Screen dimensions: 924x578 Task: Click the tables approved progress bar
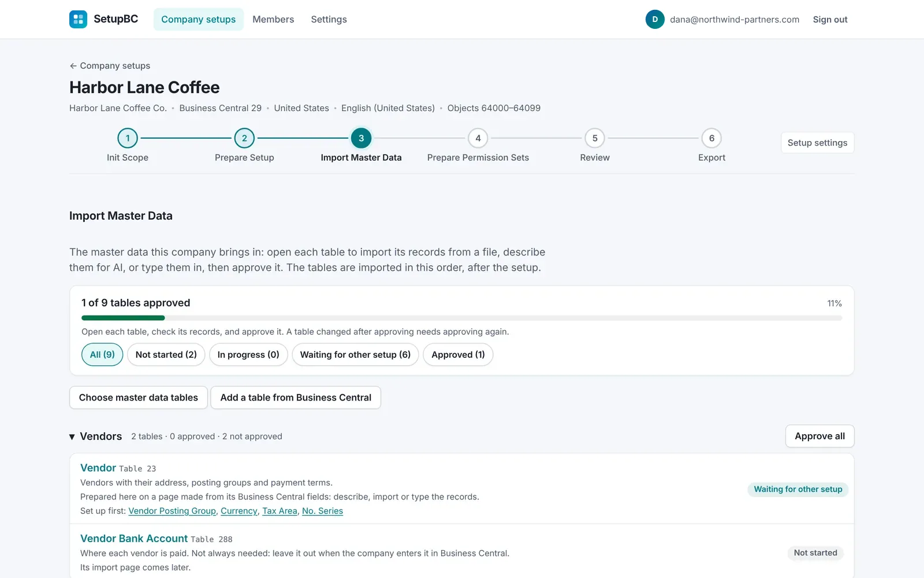462,318
